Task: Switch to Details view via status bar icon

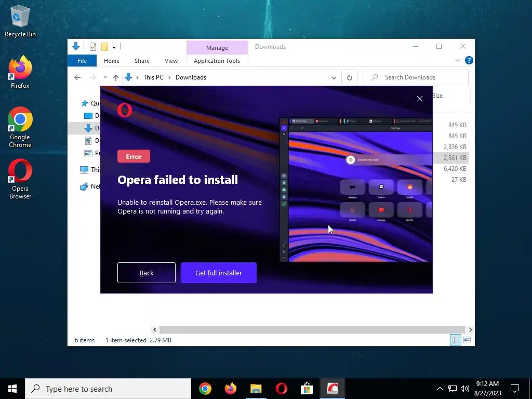Action: tap(456, 340)
